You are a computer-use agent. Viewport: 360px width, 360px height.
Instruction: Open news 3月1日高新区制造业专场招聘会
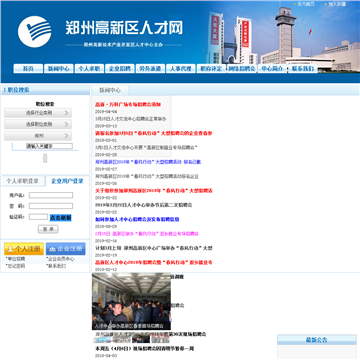(146, 147)
